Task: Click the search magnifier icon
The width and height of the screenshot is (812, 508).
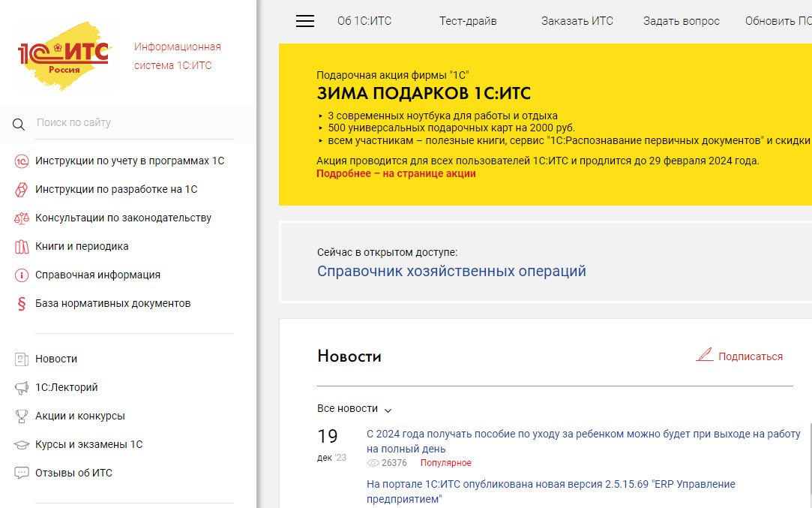Action: (x=19, y=125)
